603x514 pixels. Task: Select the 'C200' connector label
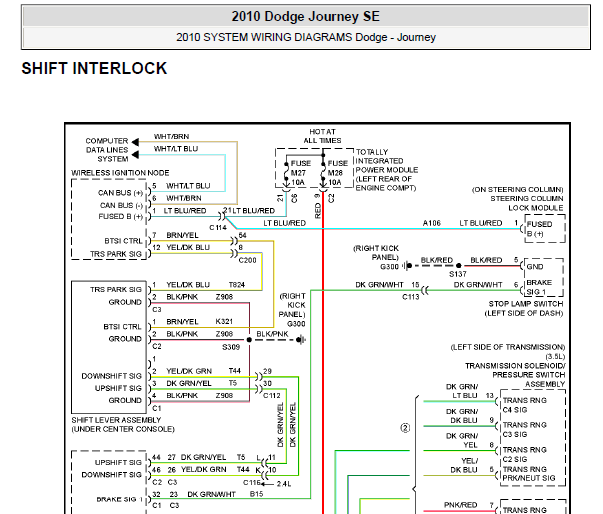point(247,260)
